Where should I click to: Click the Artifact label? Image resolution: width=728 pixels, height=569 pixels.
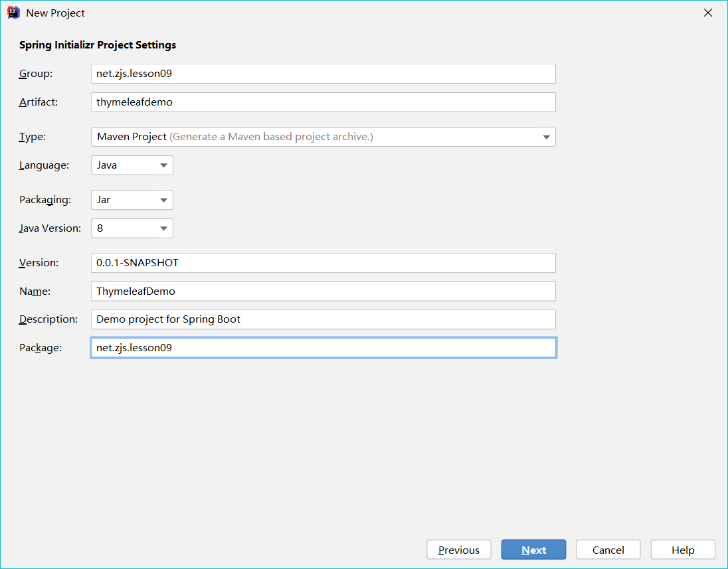(x=39, y=102)
